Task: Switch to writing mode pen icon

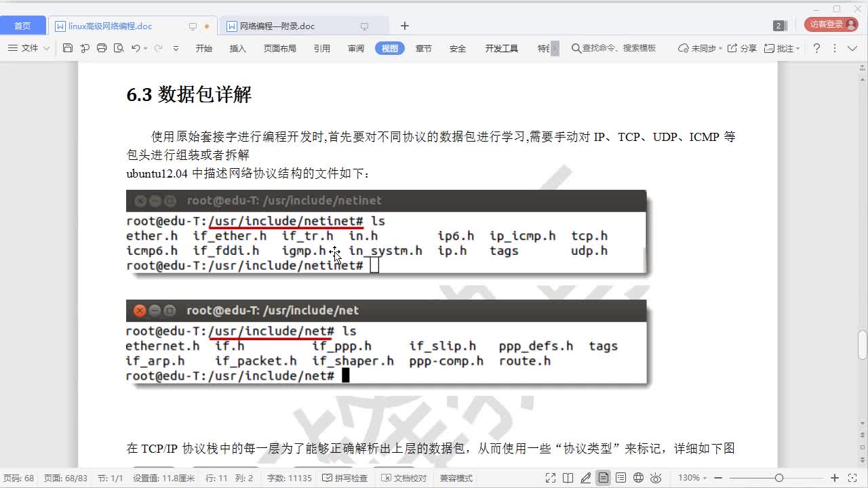Action: coord(586,478)
